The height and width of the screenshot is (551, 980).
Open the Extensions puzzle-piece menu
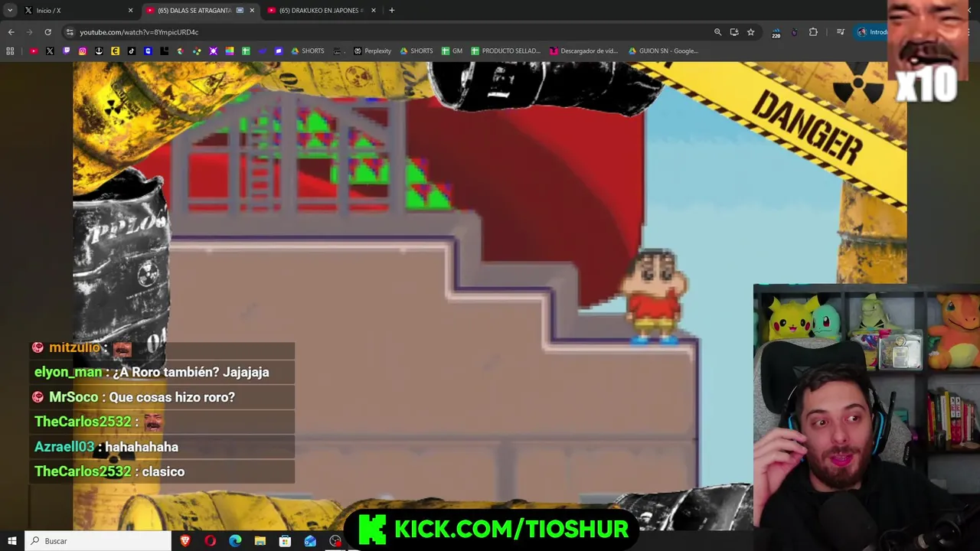(x=813, y=32)
